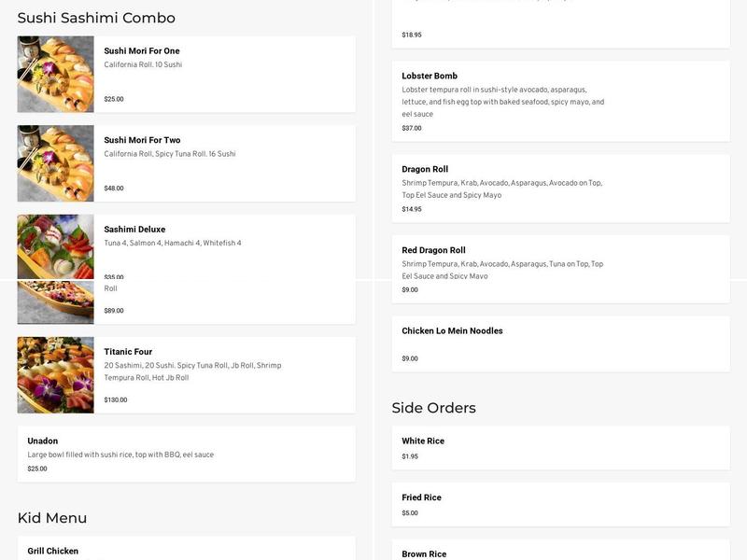747x560 pixels.
Task: Click the sushi boat photo beside $89.00
Action: (55, 302)
